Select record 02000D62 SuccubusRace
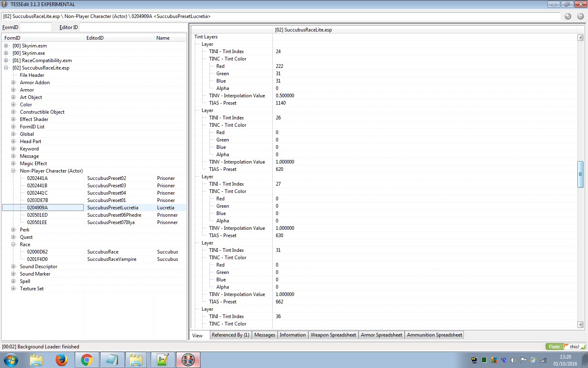This screenshot has height=368, width=588. (94, 252)
